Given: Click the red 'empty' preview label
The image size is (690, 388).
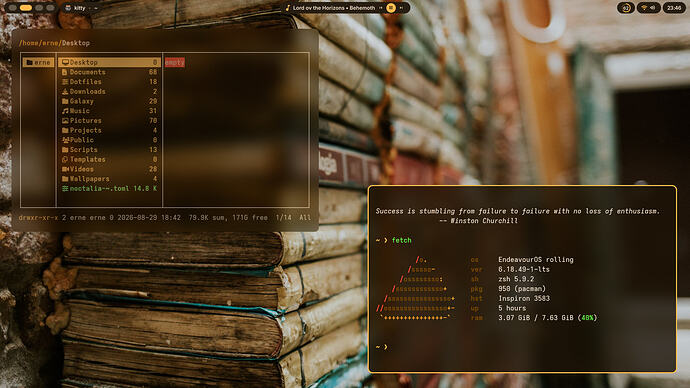Looking at the screenshot, I should (x=175, y=62).
